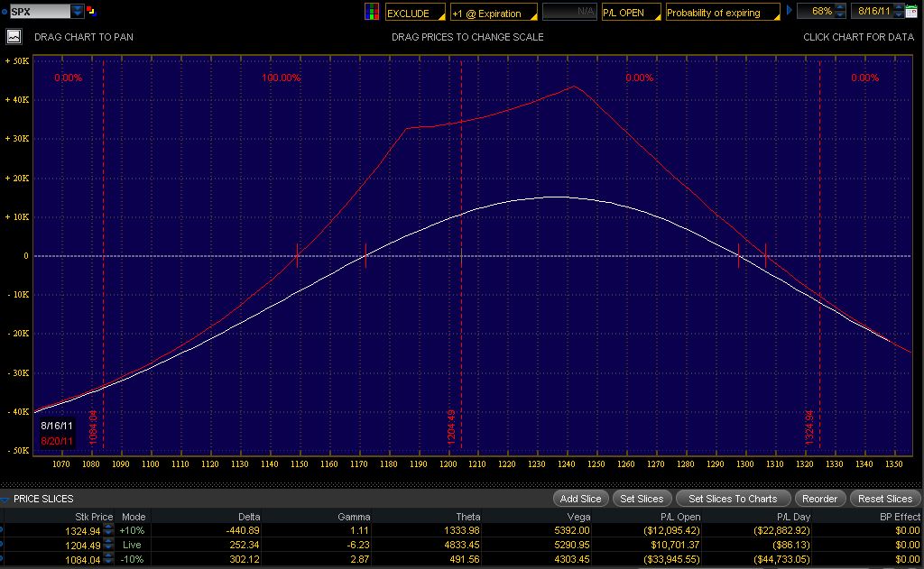Click the $10,701.37 P/L Open value
The image size is (924, 569).
pos(675,545)
